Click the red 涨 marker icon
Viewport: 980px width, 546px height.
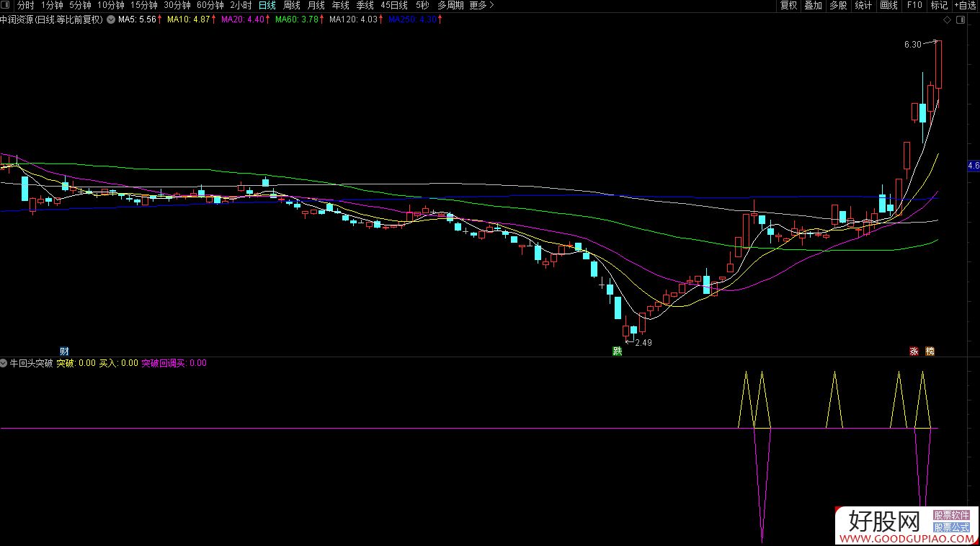click(914, 352)
